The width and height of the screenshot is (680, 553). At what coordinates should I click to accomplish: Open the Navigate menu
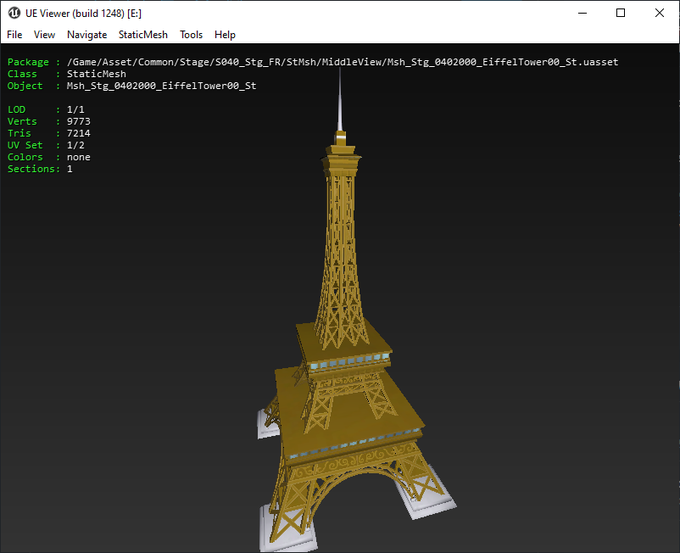(x=87, y=34)
